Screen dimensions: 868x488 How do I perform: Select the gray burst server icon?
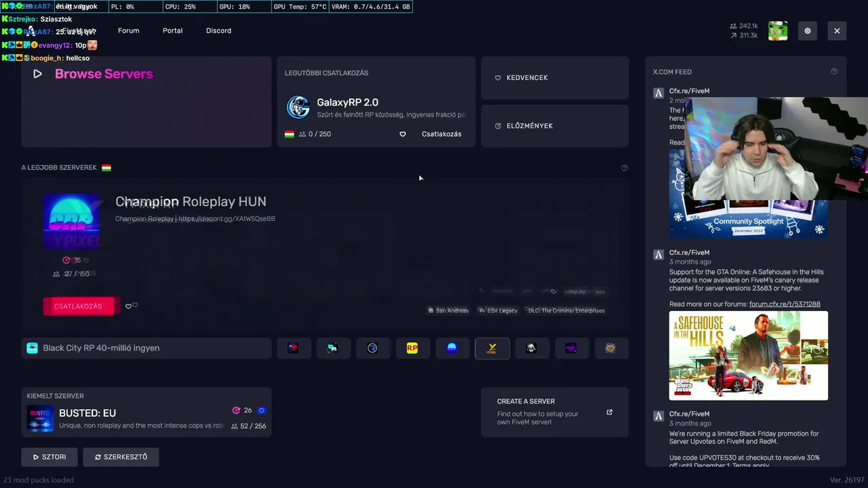pos(611,348)
